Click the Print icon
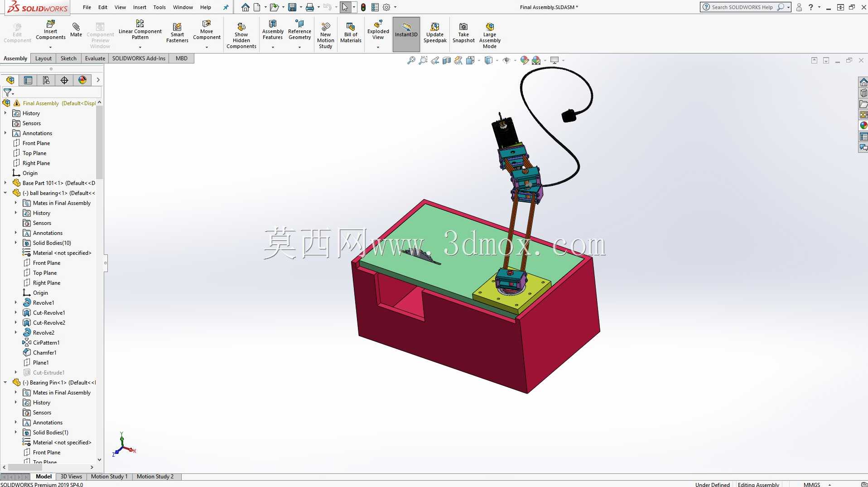Viewport: 868px width, 487px height. coord(310,7)
